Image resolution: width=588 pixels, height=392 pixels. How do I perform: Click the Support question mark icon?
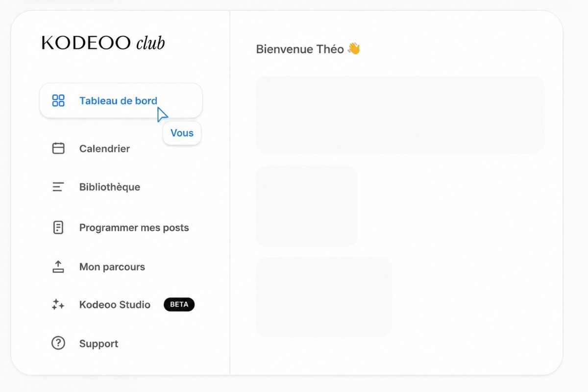pos(58,343)
